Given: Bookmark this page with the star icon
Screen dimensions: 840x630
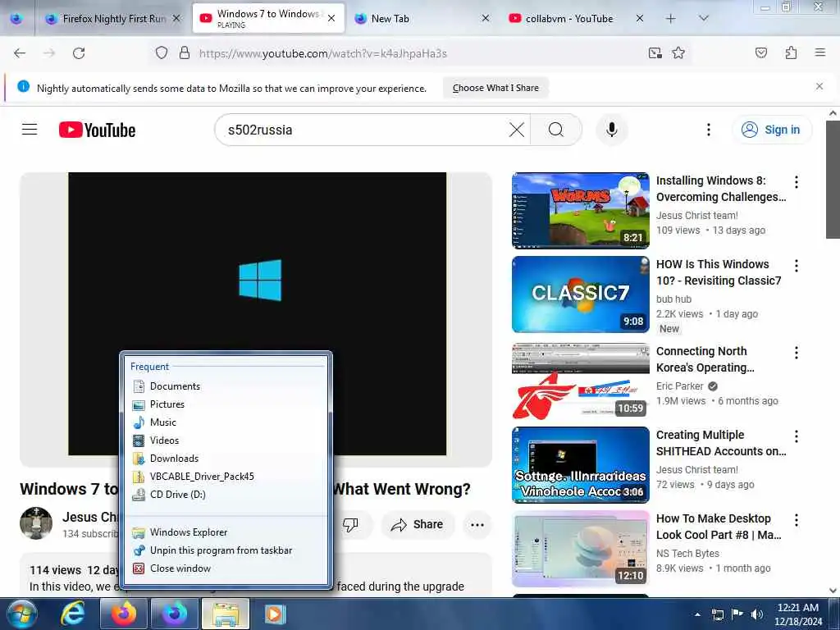Looking at the screenshot, I should (x=678, y=53).
